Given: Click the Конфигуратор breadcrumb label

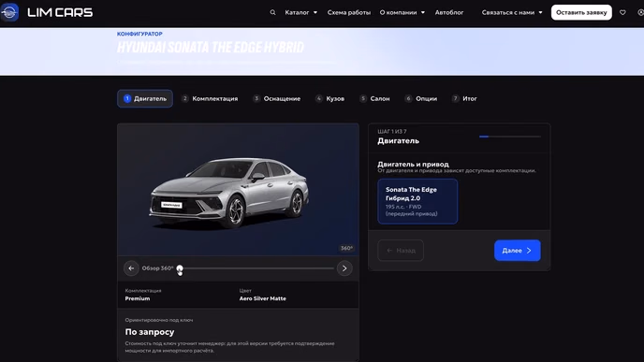Looking at the screenshot, I should 139,34.
